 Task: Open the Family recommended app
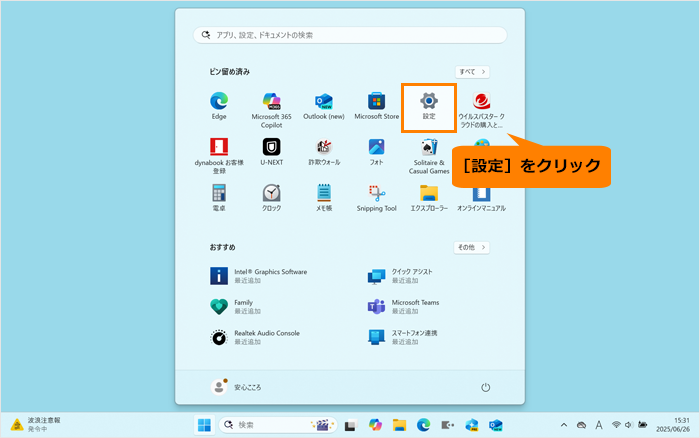[x=236, y=306]
